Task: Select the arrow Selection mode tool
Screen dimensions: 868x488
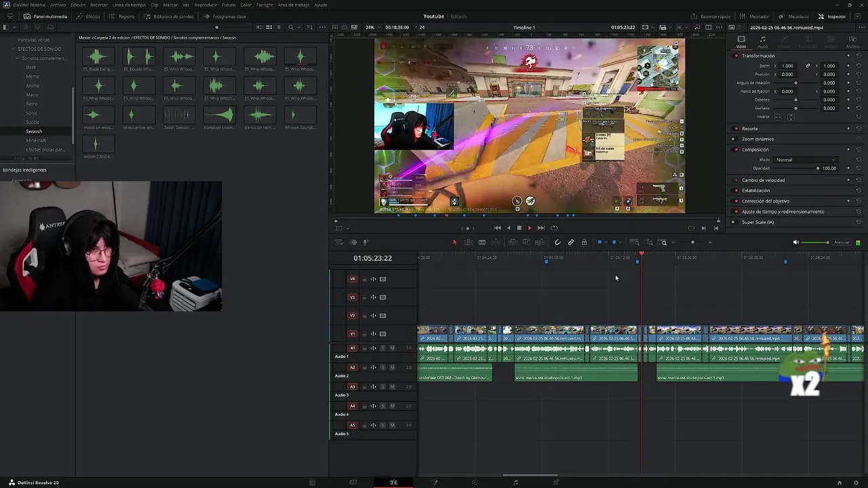Action: coord(455,243)
